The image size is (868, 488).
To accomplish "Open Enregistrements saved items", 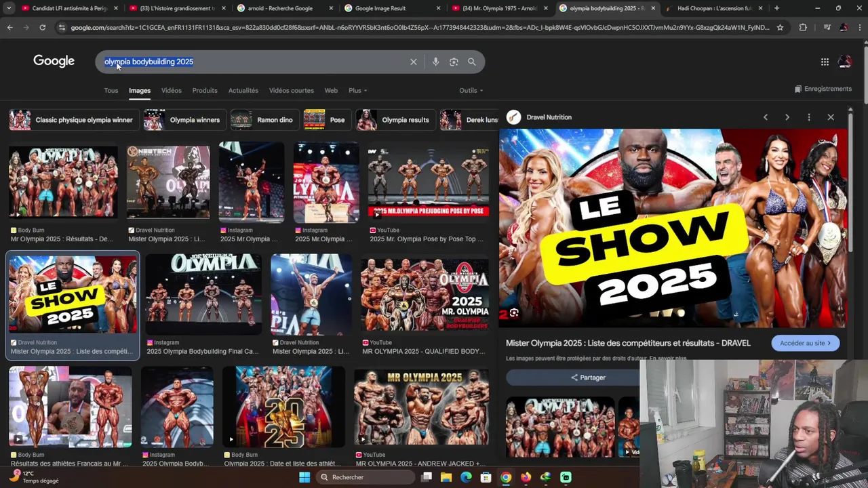I will click(823, 89).
